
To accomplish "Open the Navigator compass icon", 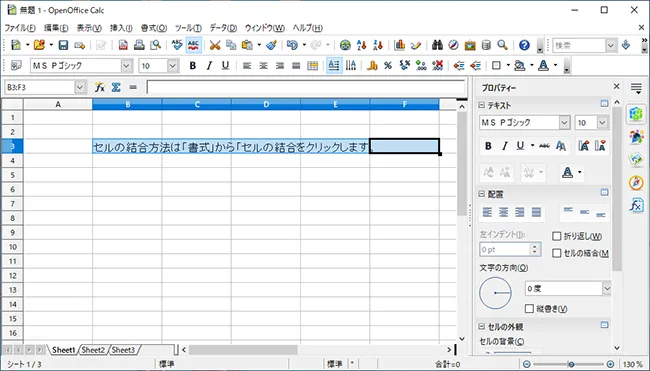I will [x=454, y=45].
